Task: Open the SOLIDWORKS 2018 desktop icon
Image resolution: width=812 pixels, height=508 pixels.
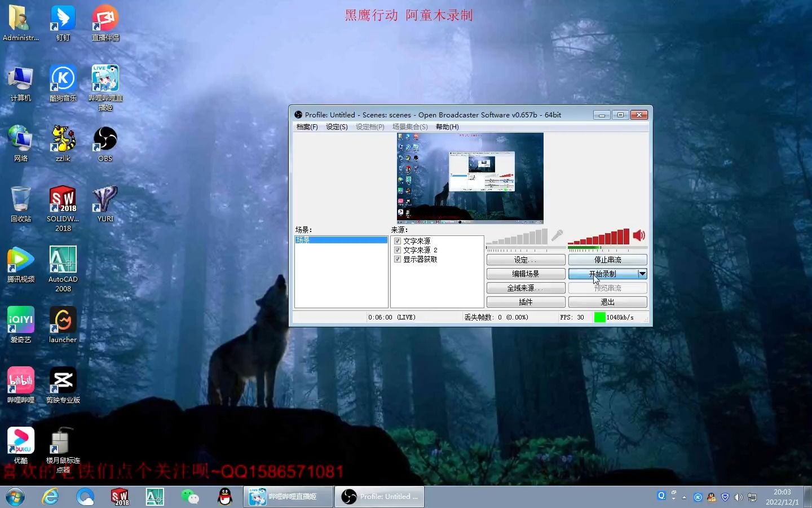Action: (63, 209)
